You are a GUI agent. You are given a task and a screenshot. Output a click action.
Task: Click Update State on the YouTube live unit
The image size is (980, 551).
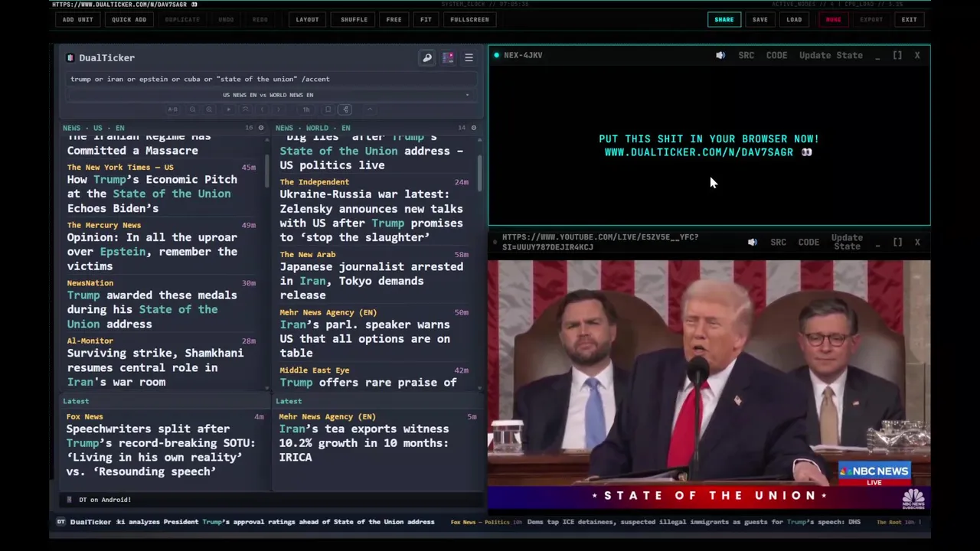click(847, 242)
